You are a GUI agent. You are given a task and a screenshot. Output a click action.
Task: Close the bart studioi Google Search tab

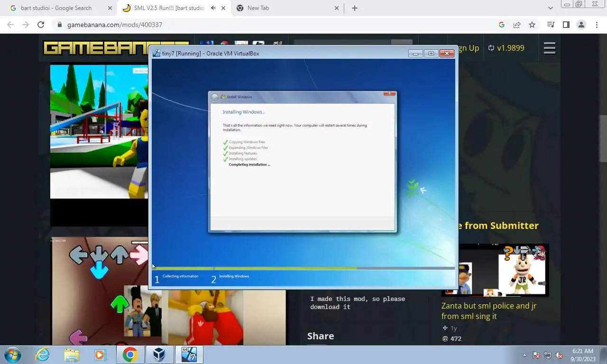point(110,8)
